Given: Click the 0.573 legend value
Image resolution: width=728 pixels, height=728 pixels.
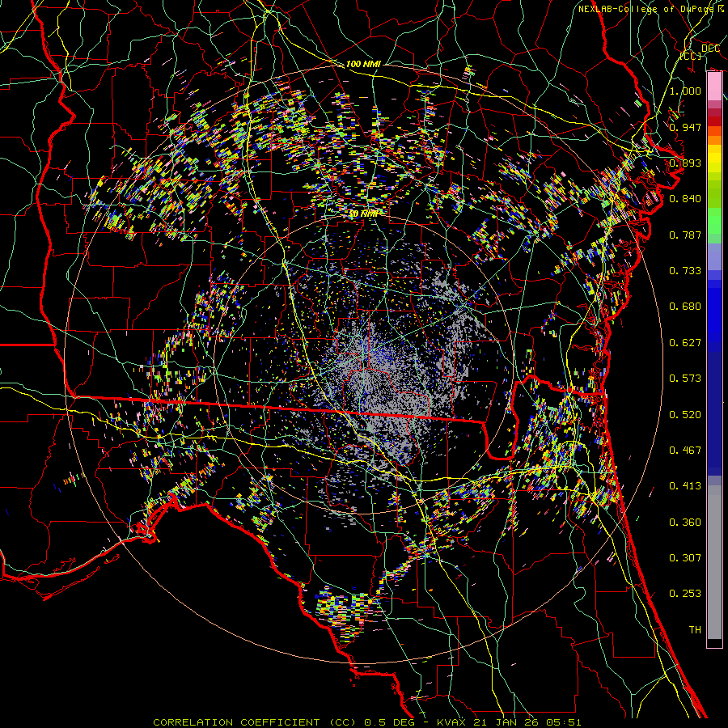Looking at the screenshot, I should [685, 379].
